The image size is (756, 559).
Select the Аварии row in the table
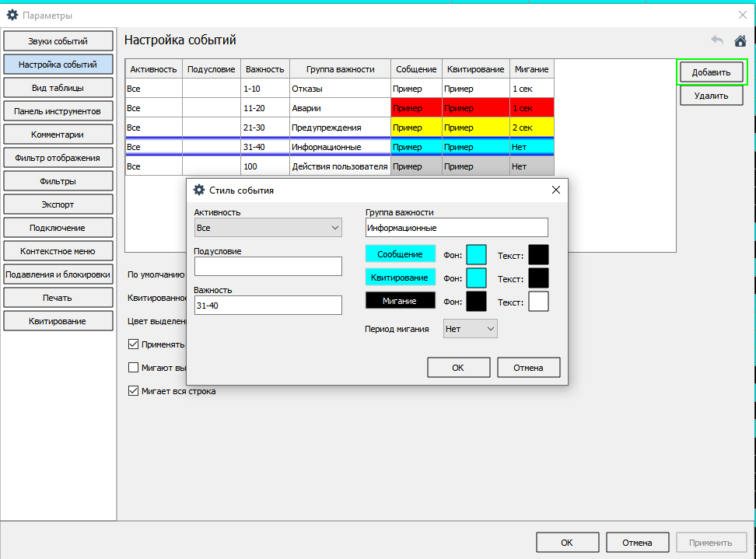coord(339,108)
